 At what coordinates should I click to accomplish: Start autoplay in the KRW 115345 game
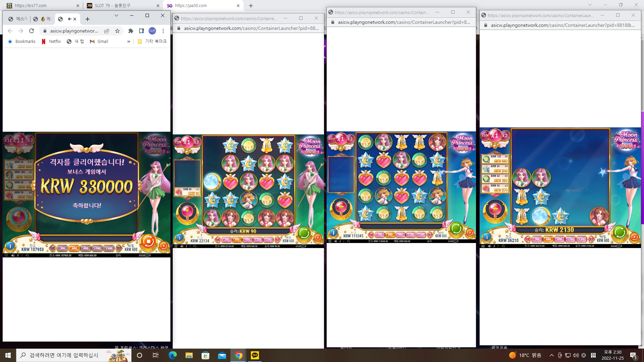tap(470, 233)
